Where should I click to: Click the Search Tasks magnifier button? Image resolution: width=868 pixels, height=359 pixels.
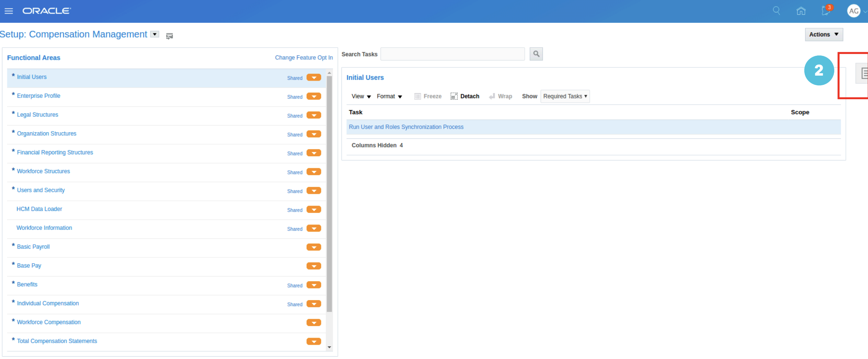tap(536, 54)
